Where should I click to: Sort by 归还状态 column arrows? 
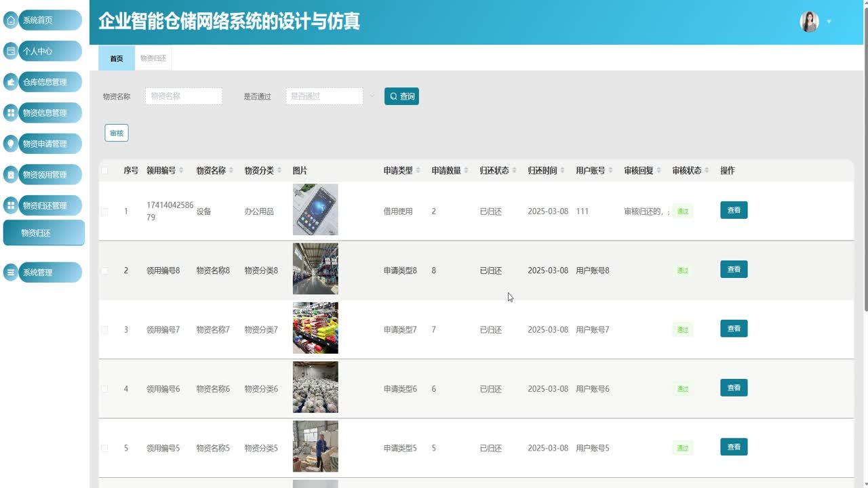515,171
